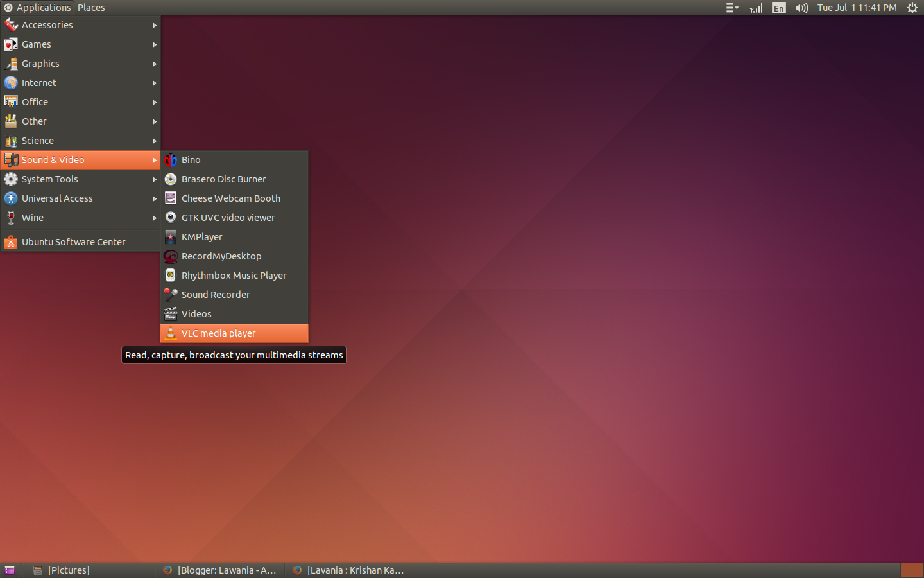This screenshot has width=924, height=578.
Task: Click the Universal Access icon
Action: coord(11,198)
